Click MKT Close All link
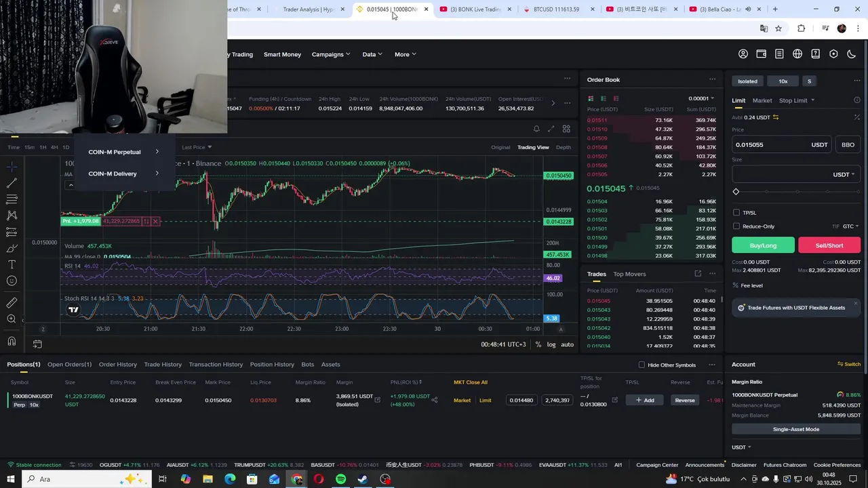 [471, 382]
